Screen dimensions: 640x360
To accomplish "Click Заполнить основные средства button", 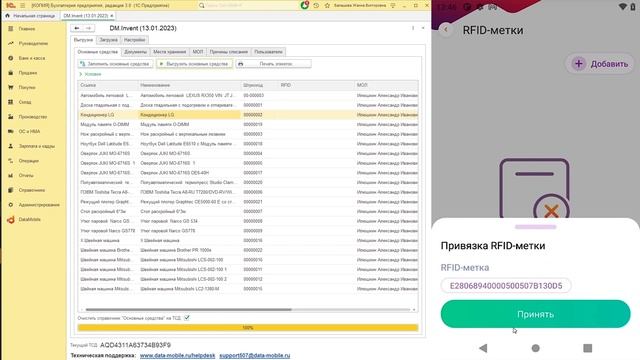I will [116, 64].
